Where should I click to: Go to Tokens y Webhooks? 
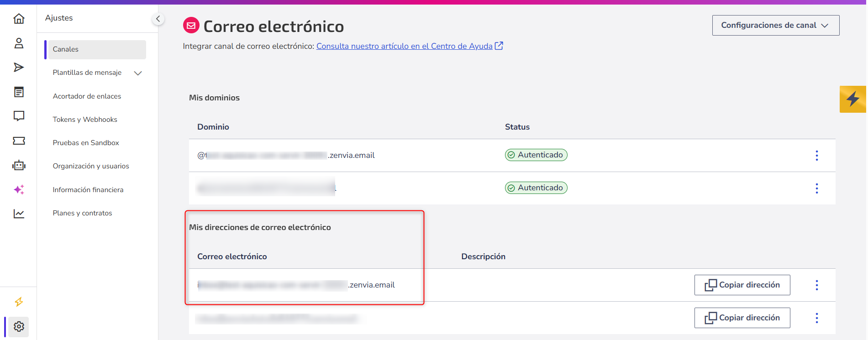click(85, 120)
